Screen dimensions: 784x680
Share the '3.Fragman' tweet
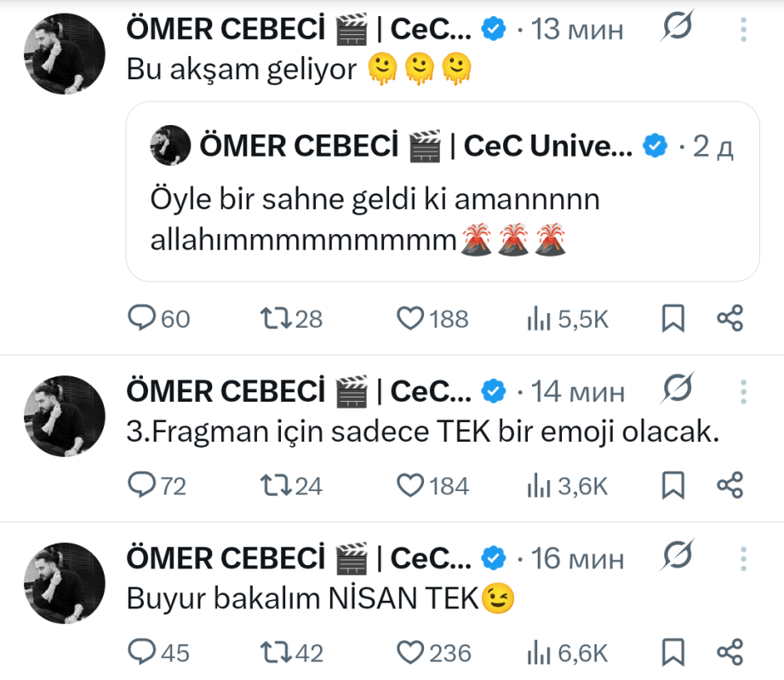730,486
